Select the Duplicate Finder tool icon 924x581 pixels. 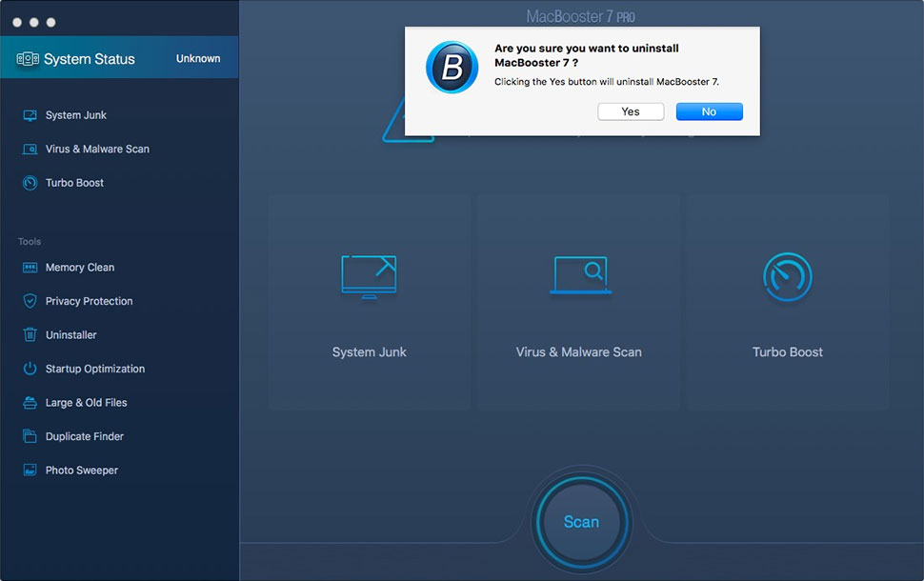(28, 436)
